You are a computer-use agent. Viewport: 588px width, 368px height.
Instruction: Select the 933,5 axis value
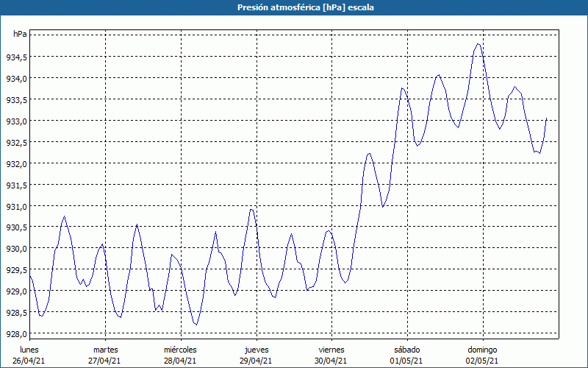point(16,100)
